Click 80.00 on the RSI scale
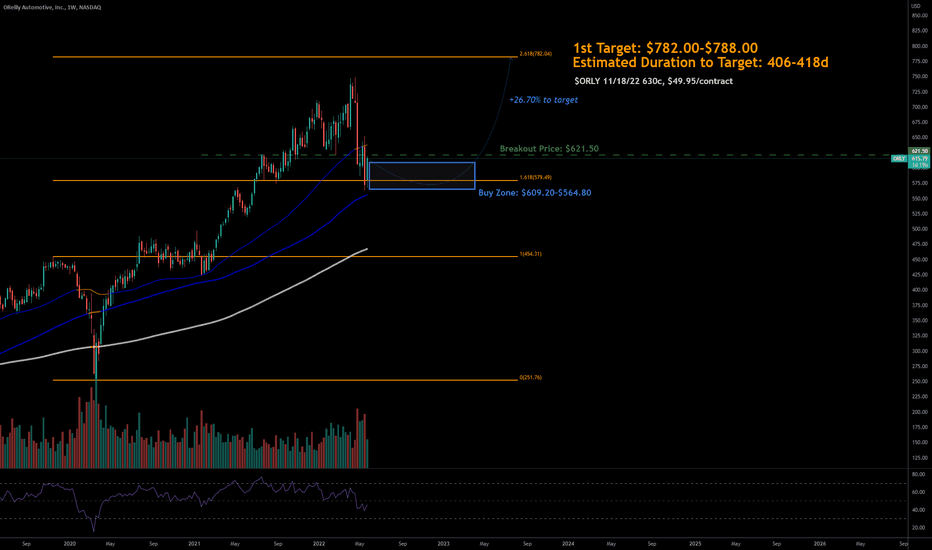The height and width of the screenshot is (550, 932). (x=918, y=474)
